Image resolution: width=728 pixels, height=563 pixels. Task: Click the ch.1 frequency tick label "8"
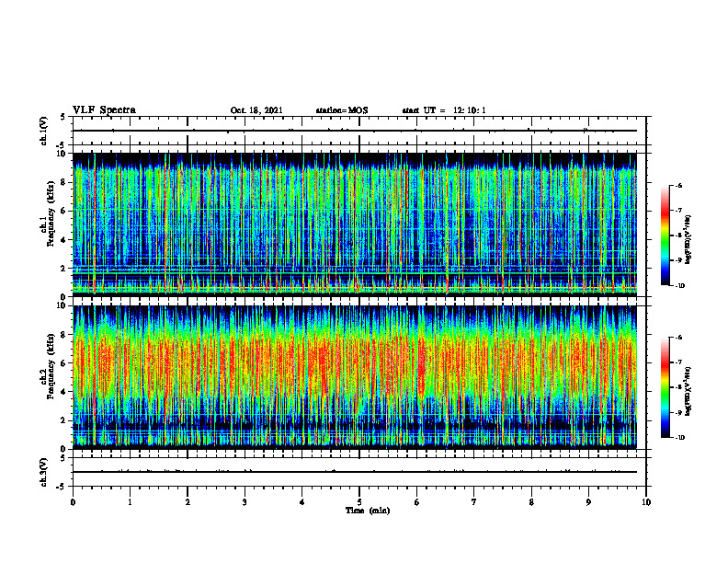(x=64, y=182)
